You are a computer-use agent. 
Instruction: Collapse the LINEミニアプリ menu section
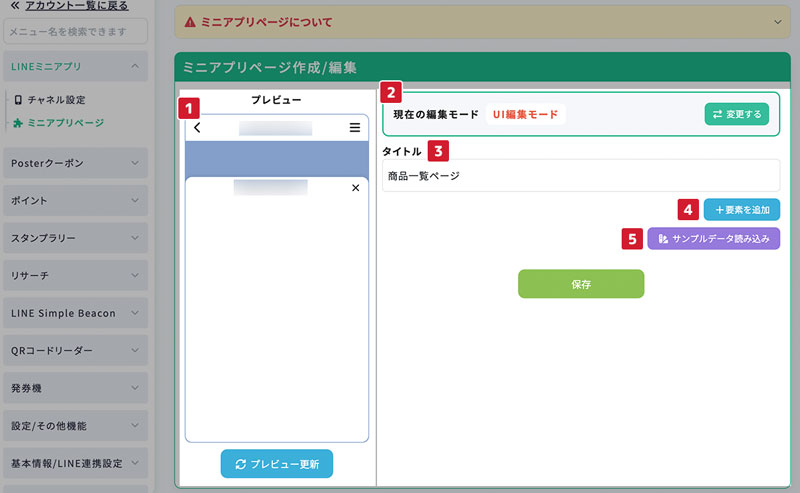point(135,67)
